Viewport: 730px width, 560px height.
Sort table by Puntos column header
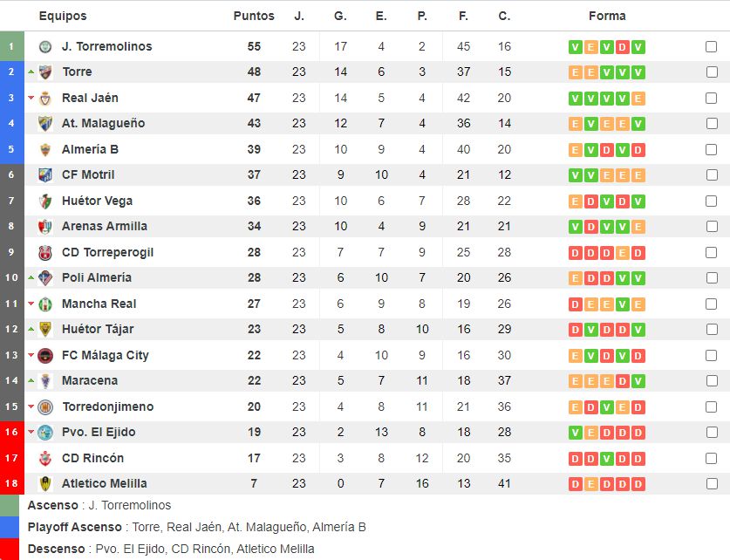tap(254, 16)
